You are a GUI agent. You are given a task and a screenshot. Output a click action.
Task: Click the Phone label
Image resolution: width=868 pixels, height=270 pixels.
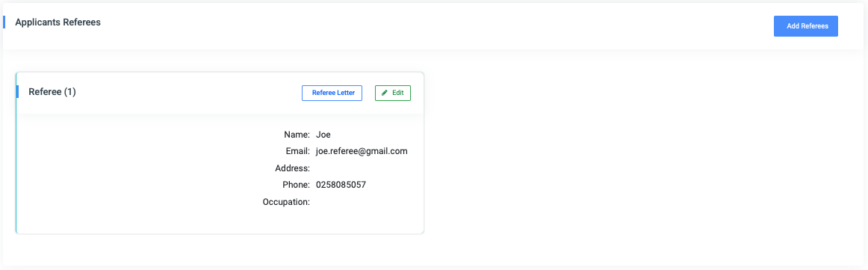pyautogui.click(x=296, y=185)
